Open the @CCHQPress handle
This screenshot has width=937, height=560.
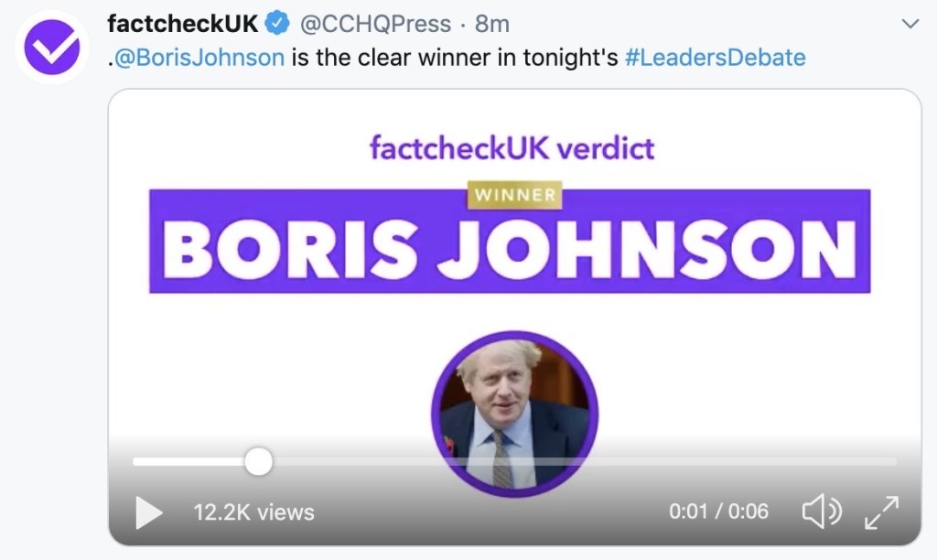click(375, 23)
